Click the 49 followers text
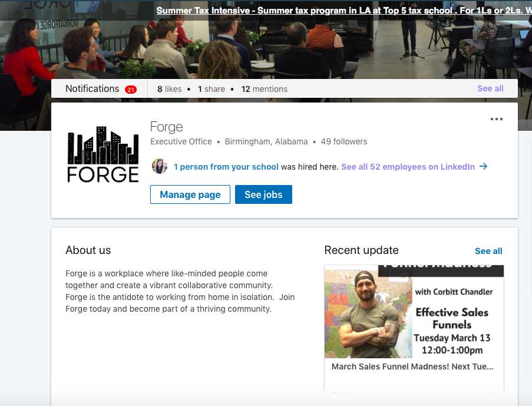Image resolution: width=532 pixels, height=406 pixels. pyautogui.click(x=344, y=141)
